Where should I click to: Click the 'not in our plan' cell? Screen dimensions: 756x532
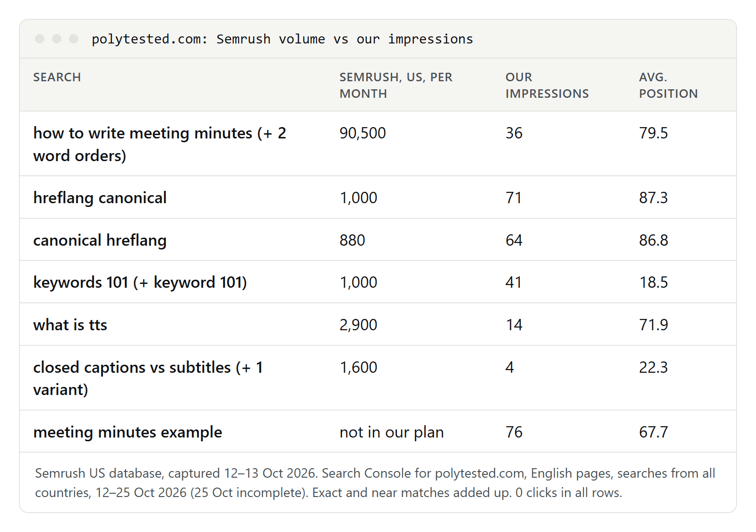[392, 432]
